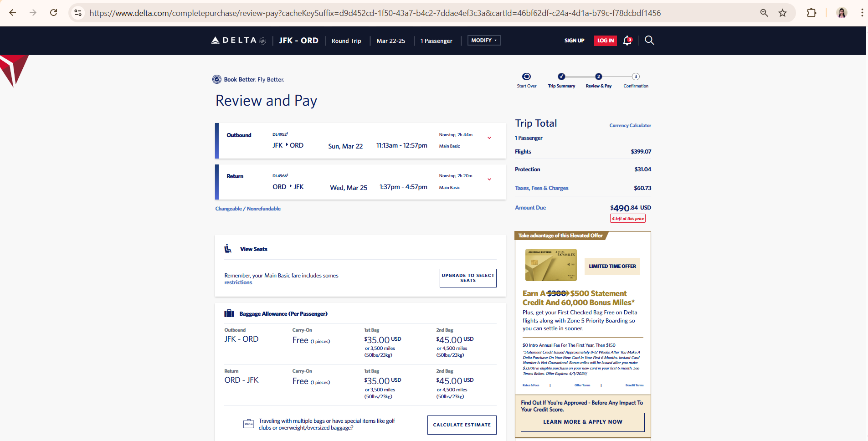Expand the Return flight details chevron
The height and width of the screenshot is (441, 868).
tap(489, 179)
